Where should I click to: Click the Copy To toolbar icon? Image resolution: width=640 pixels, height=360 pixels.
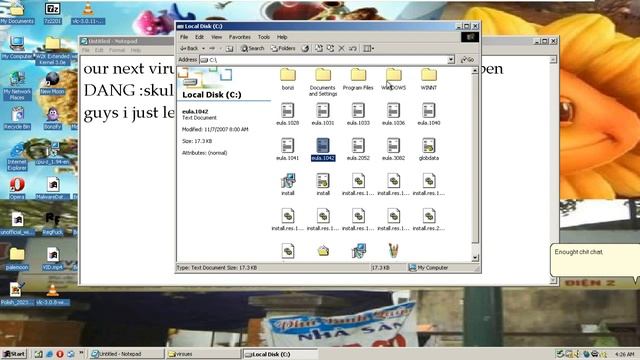click(330, 48)
